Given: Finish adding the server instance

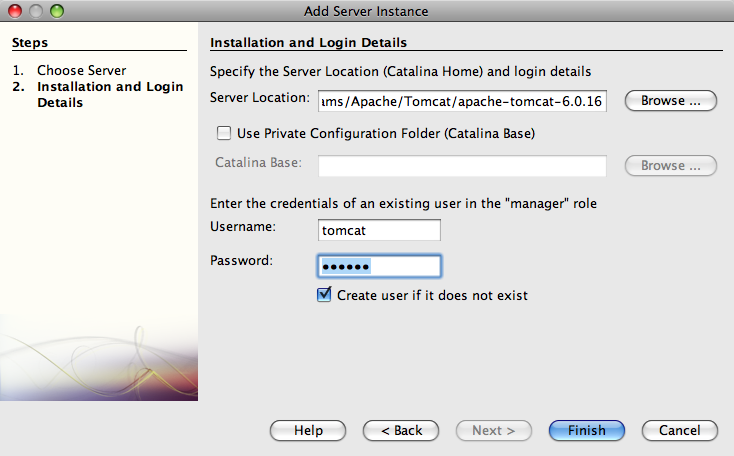Looking at the screenshot, I should point(587,430).
